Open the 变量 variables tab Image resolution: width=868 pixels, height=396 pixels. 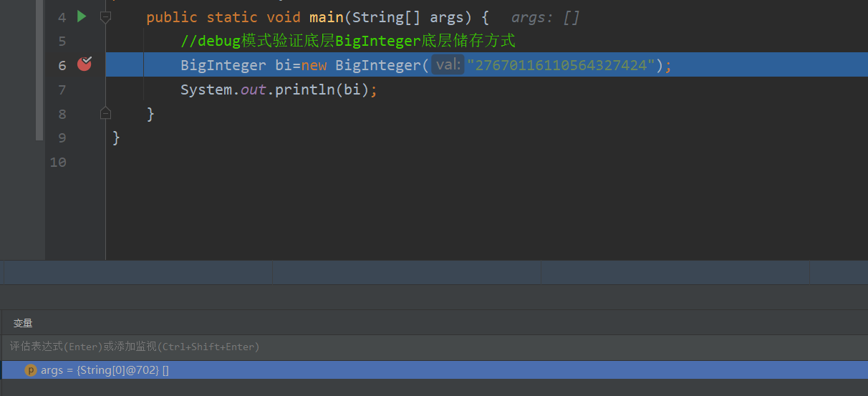23,323
